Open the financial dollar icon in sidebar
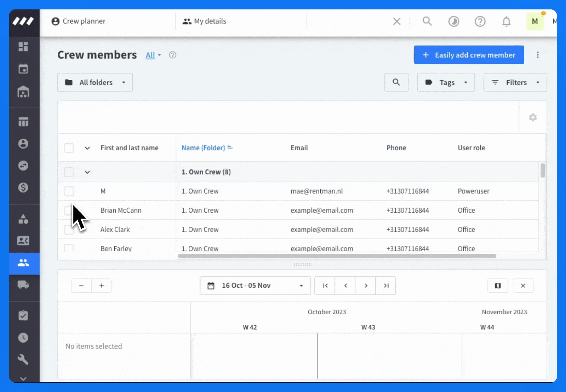Screen dimensions: 566x392 (x=23, y=188)
